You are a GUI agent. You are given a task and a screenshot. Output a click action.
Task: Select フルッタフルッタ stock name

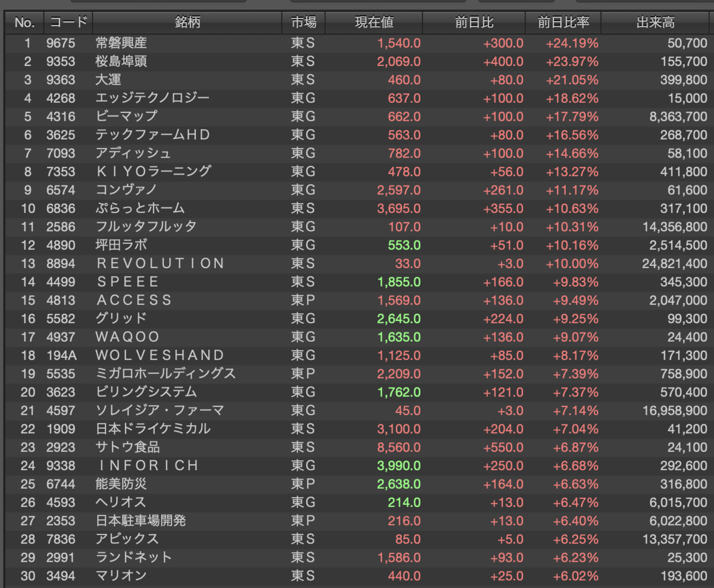coord(146,227)
